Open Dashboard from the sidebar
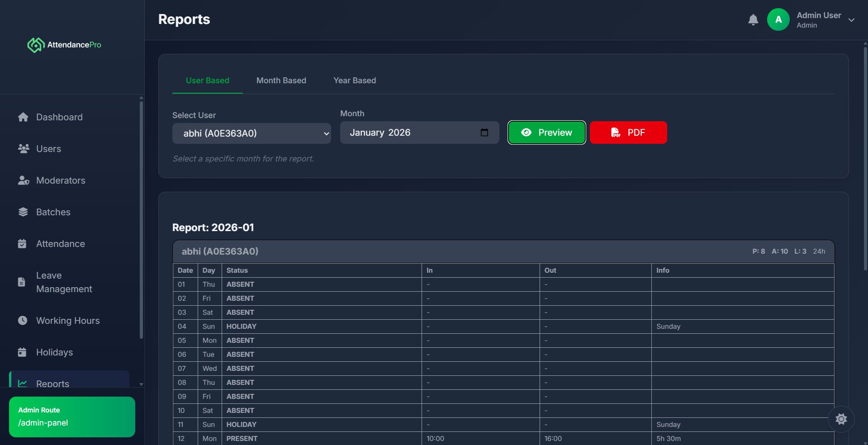This screenshot has height=445, width=868. tap(59, 117)
